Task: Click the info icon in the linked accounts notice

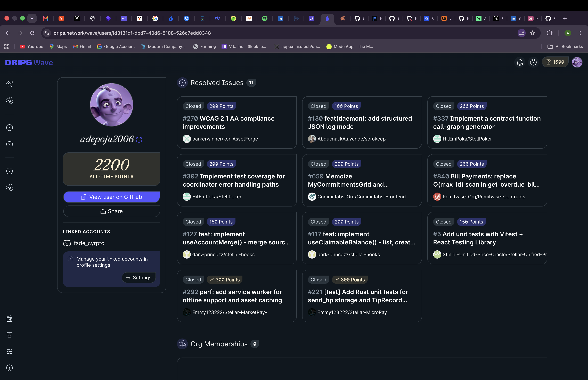Action: (x=71, y=259)
